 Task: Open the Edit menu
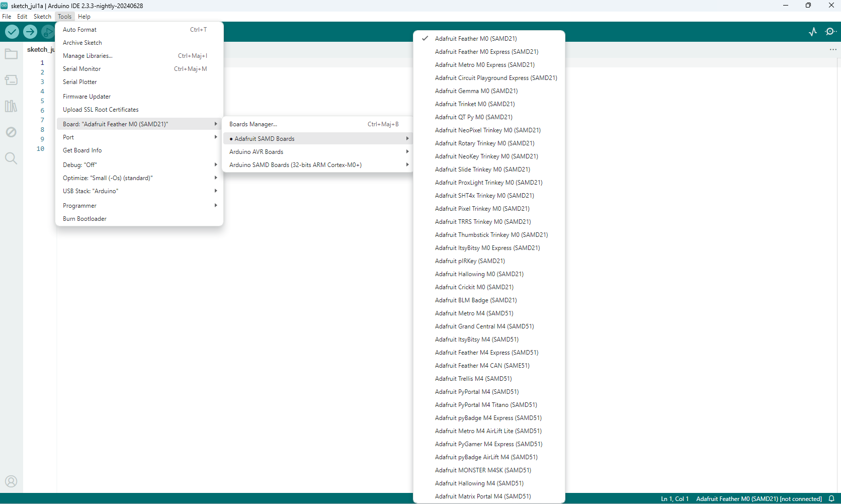point(22,17)
